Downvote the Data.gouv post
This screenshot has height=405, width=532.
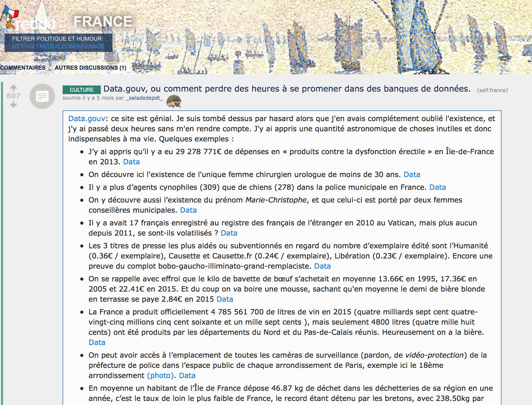click(x=13, y=104)
